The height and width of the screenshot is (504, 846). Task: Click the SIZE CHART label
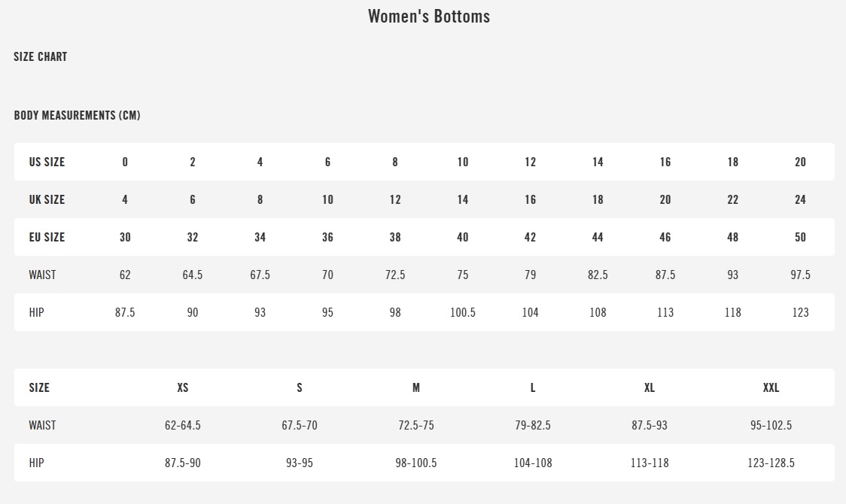click(41, 56)
